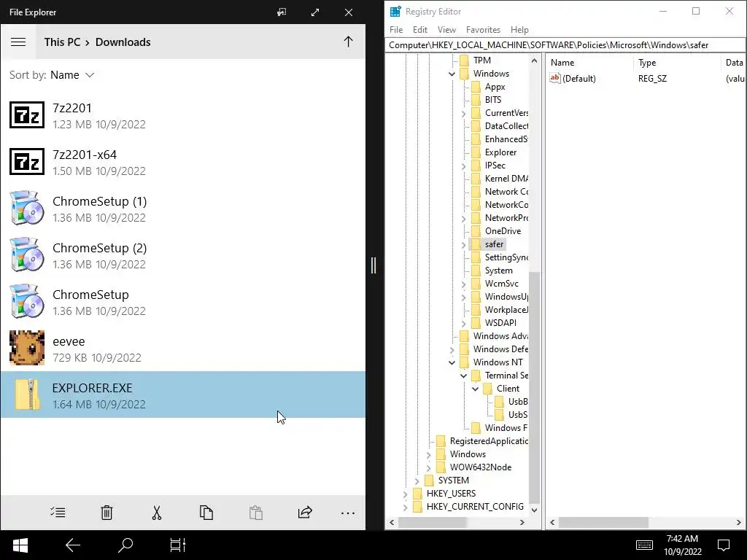Delete the selected file with trash icon
The width and height of the screenshot is (747, 560).
tap(107, 513)
